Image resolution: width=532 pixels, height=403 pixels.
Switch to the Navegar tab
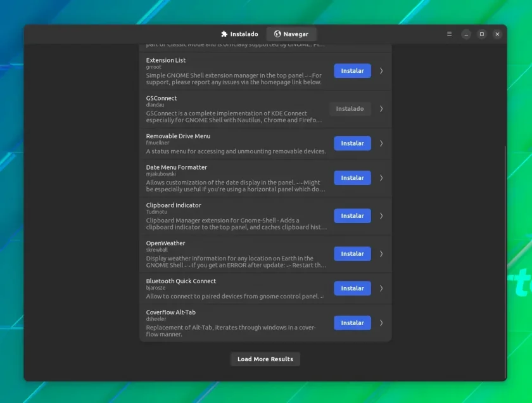(291, 34)
